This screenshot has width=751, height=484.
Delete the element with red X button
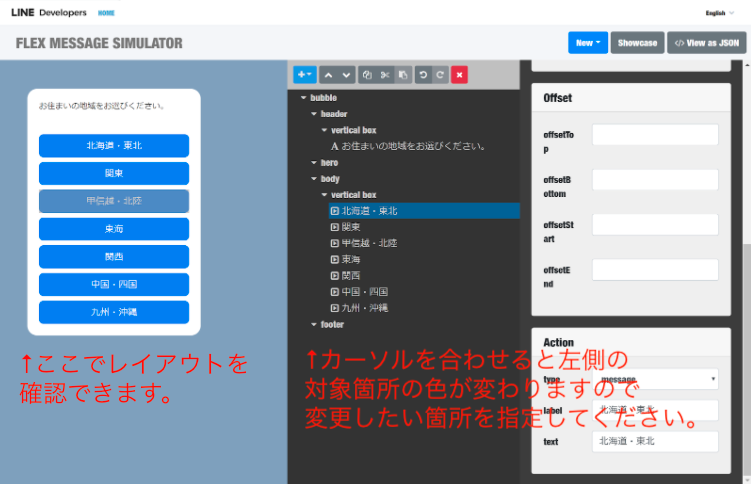pyautogui.click(x=459, y=74)
